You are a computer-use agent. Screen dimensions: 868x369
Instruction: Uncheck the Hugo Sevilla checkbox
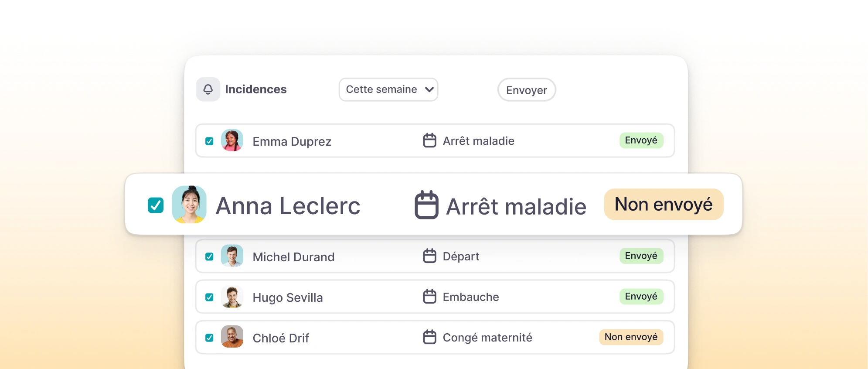pyautogui.click(x=210, y=297)
